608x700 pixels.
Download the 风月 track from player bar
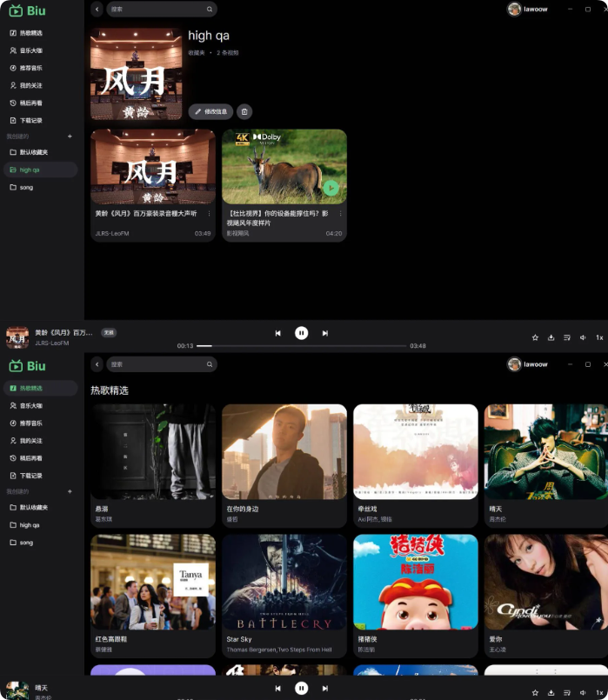click(x=551, y=337)
